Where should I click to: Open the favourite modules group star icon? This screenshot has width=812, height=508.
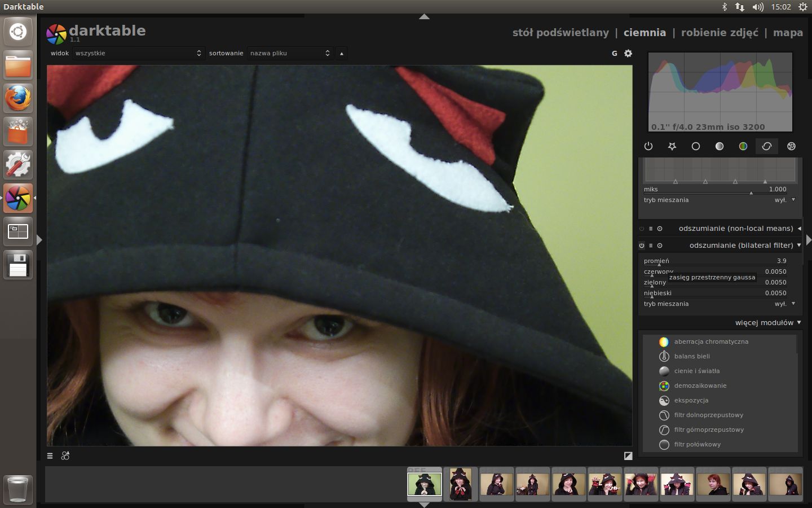672,146
